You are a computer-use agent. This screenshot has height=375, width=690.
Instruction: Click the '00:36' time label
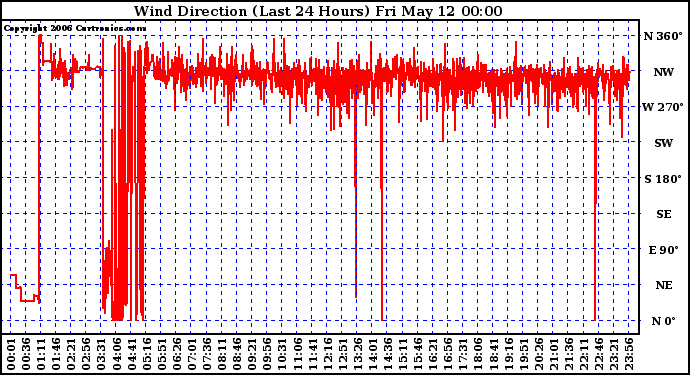click(x=26, y=355)
